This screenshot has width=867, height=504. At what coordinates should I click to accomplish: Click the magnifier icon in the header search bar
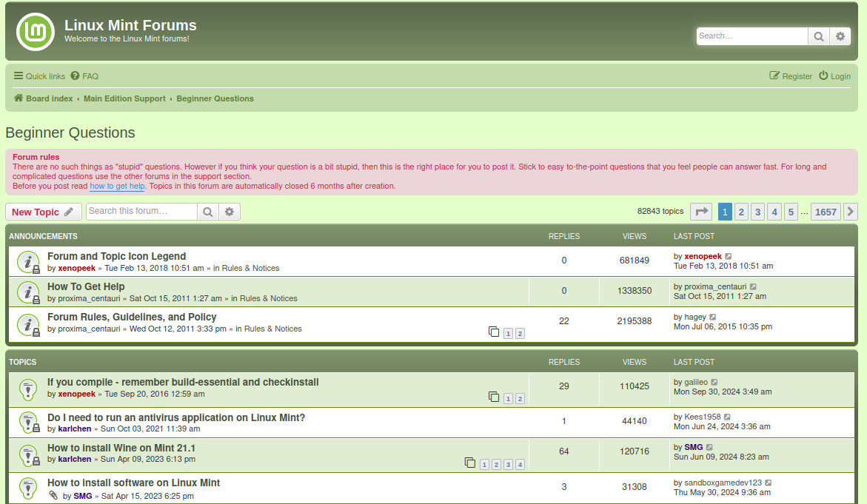(818, 36)
